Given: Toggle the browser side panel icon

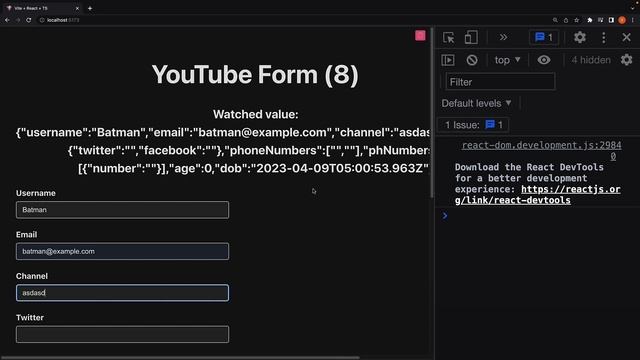Looking at the screenshot, I should 611,20.
